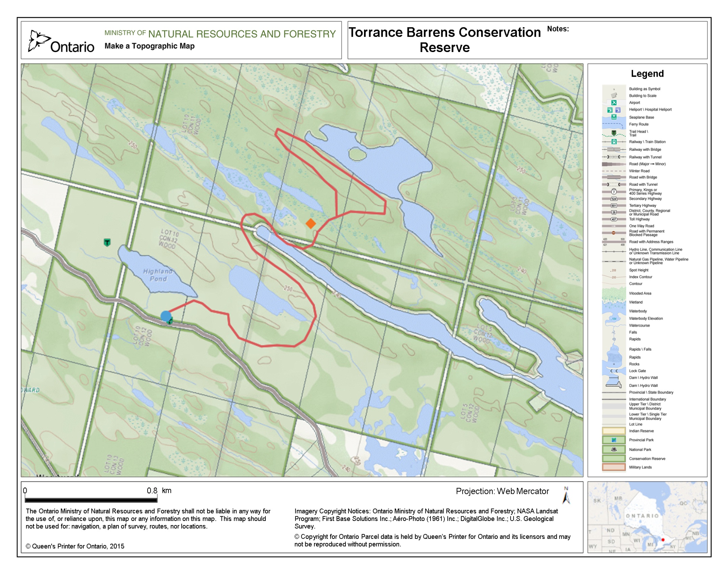Click the blue circle marker on the road

pyautogui.click(x=166, y=316)
